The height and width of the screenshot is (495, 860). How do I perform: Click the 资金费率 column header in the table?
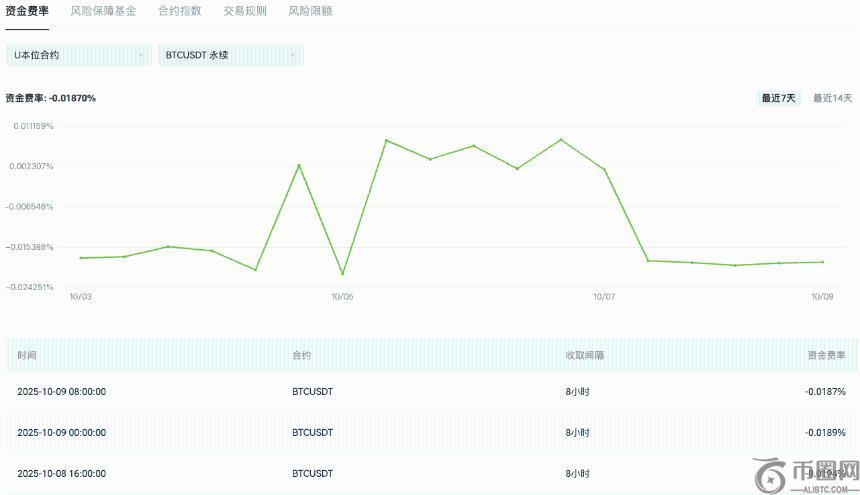[826, 355]
